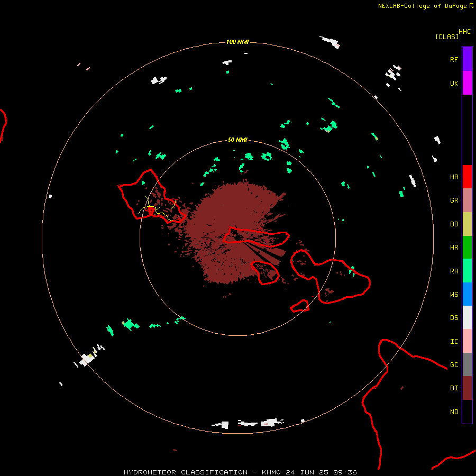Click the WS blue legend swatch
The width and height of the screenshot is (476, 476).
467,294
